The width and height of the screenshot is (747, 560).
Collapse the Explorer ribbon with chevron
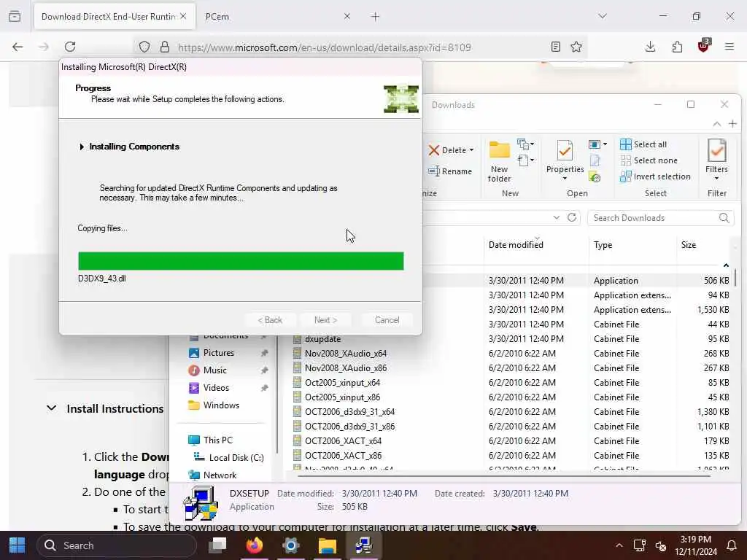(x=716, y=124)
